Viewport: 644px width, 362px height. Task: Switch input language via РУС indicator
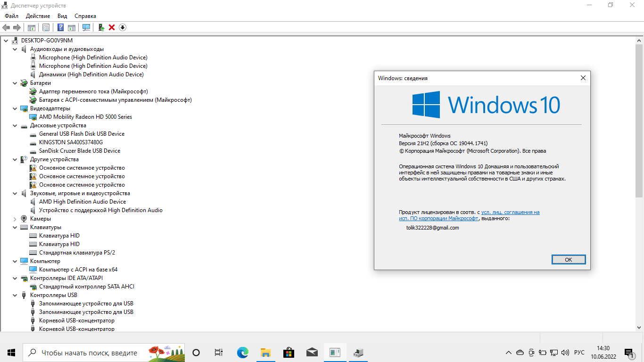tap(579, 353)
